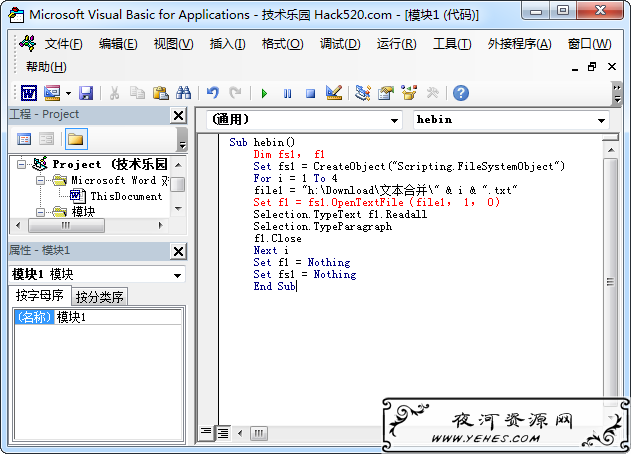631x454 pixels.
Task: Open the 文件(F) menu
Action: pos(63,44)
